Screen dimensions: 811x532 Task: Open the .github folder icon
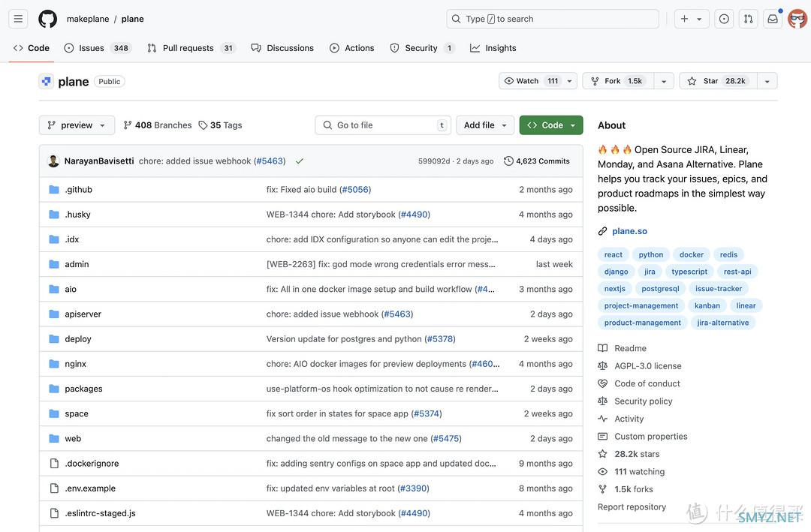tap(54, 189)
